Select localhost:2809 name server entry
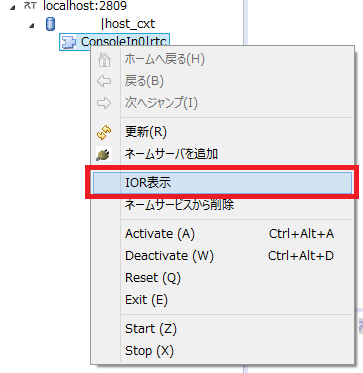Image resolution: width=363 pixels, height=373 pixels. tap(85, 6)
